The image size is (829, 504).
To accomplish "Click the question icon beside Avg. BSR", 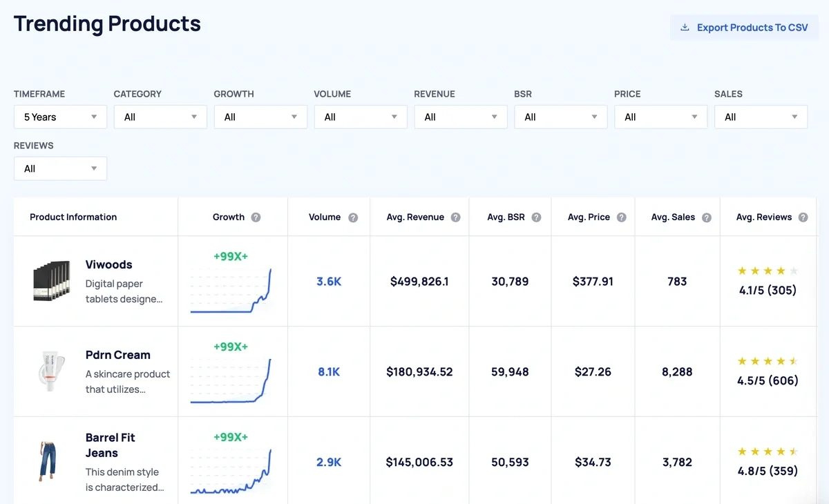I will click(x=536, y=217).
